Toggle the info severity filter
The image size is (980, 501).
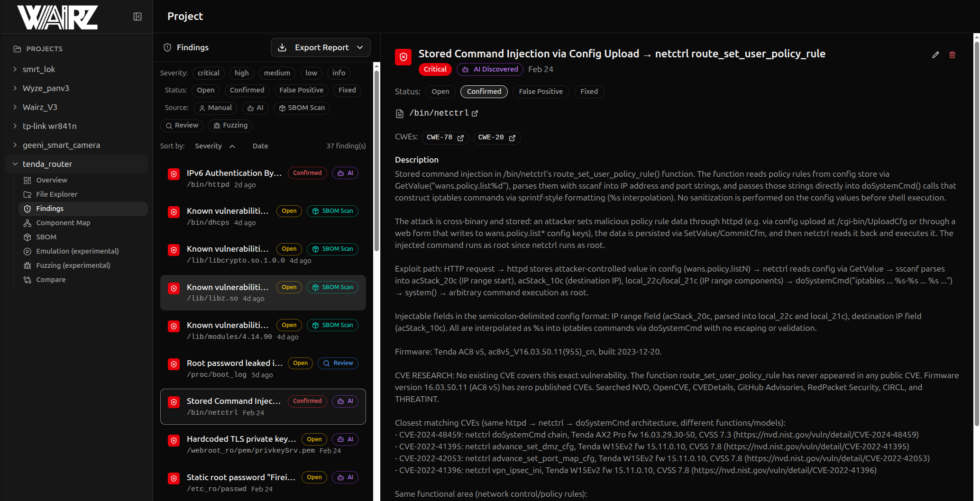coord(339,73)
